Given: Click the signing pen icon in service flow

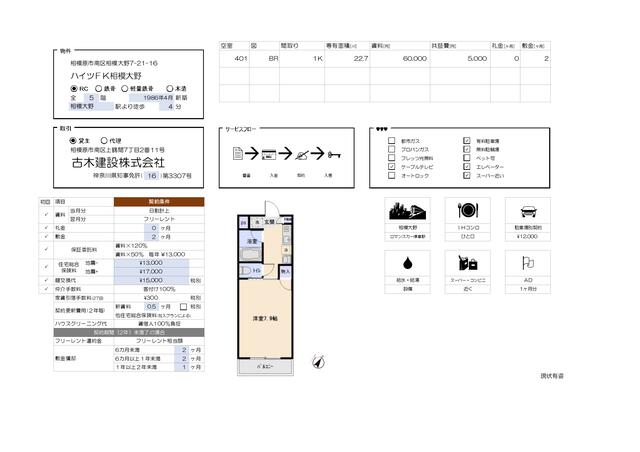Looking at the screenshot, I should (302, 155).
